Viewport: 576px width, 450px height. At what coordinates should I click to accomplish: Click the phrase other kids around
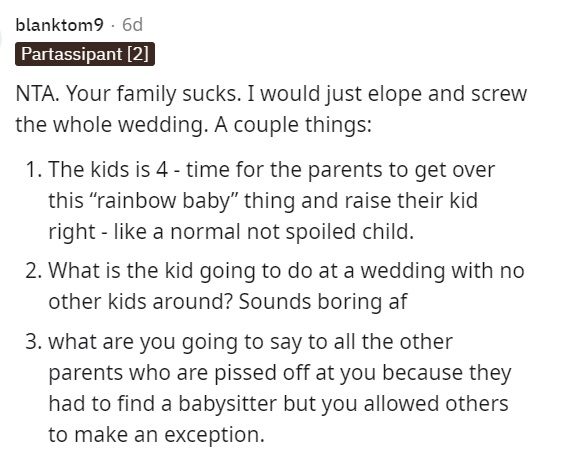coord(143,302)
